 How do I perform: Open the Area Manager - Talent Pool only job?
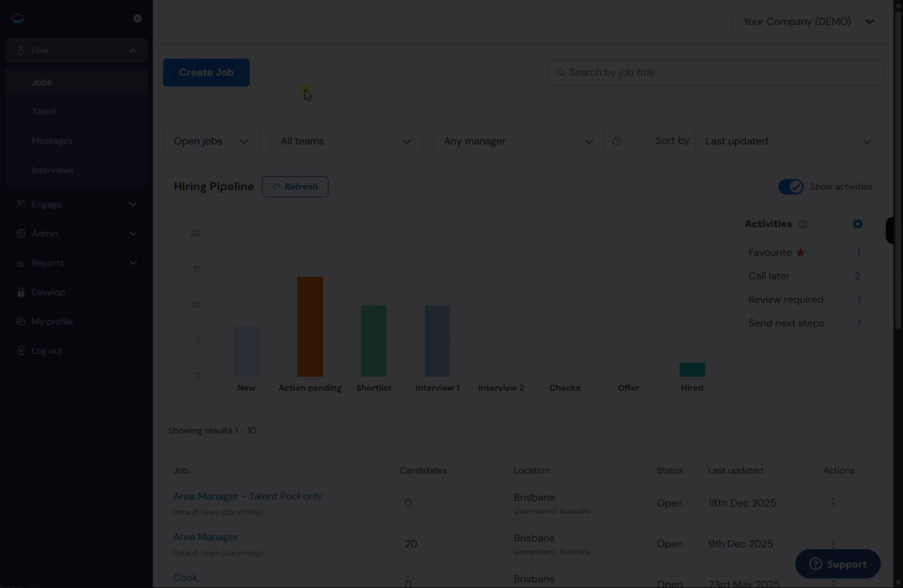pos(248,496)
